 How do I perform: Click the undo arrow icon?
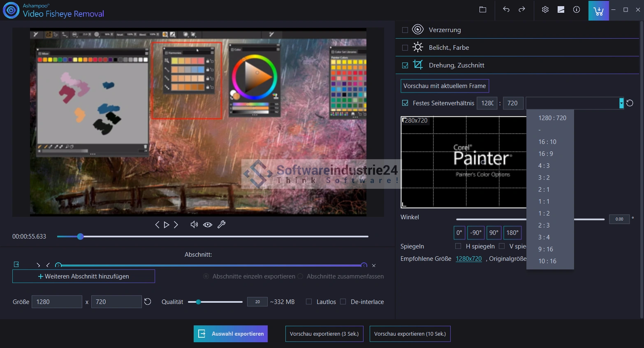click(506, 10)
